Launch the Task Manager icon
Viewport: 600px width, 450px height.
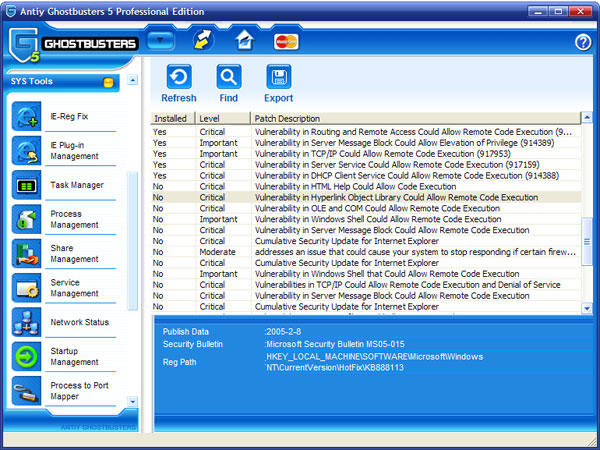coord(26,185)
